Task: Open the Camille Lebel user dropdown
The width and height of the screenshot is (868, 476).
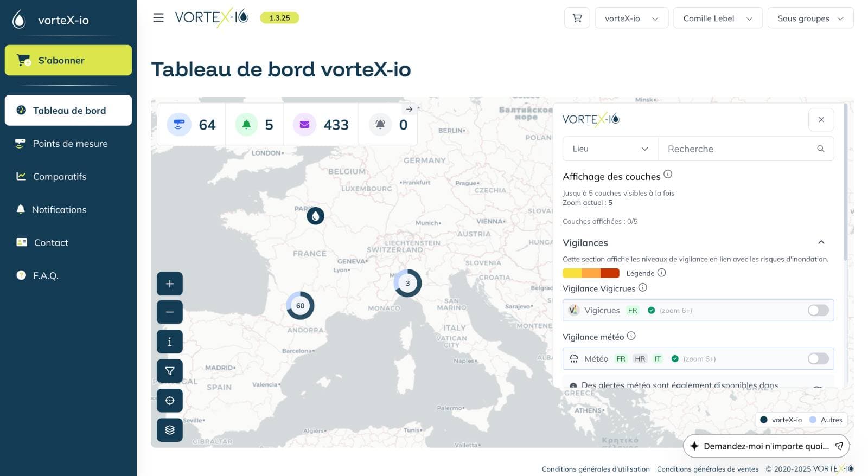Action: pos(718,18)
